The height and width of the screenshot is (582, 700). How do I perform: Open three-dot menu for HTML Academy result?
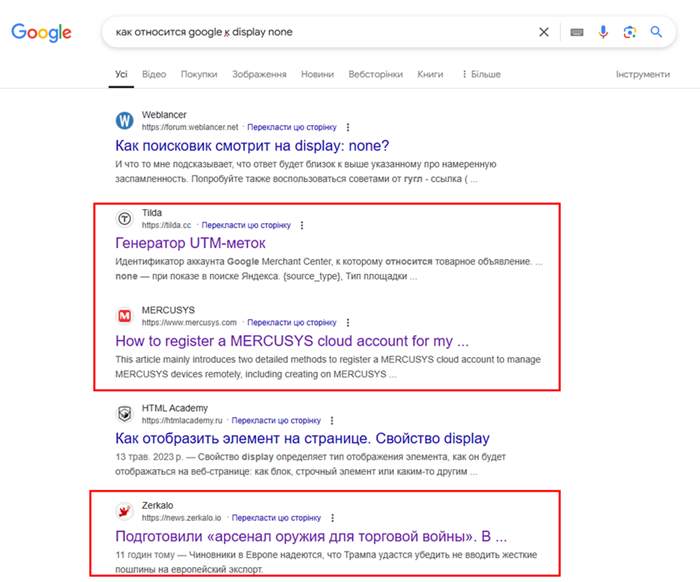332,420
